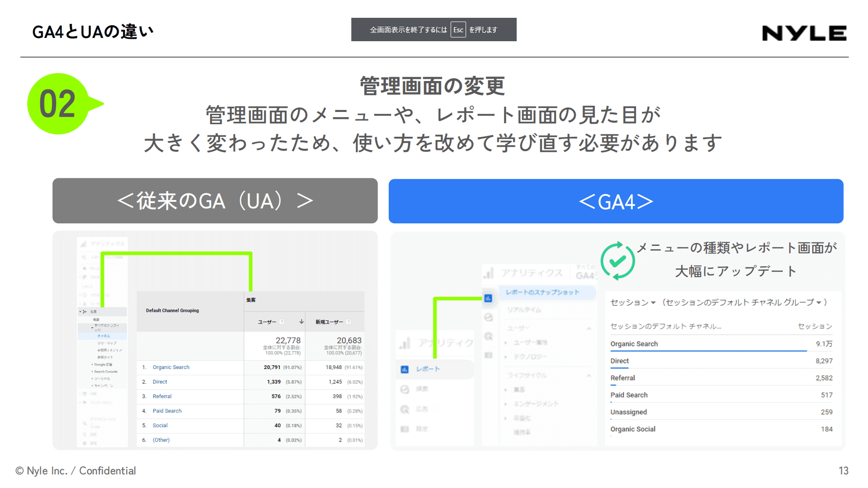Click the Analytics bar logo in enlarged GA4 menu
Image resolution: width=868 pixels, height=488 pixels.
click(405, 343)
